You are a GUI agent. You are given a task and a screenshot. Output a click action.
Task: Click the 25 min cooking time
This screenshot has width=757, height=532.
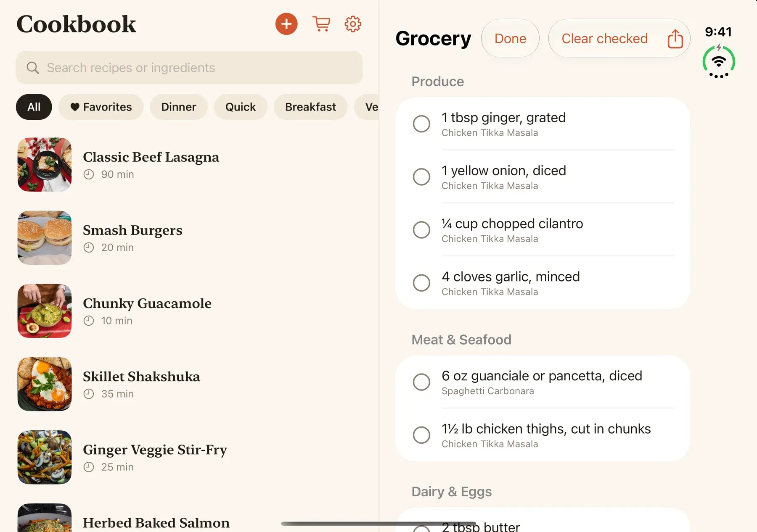(117, 467)
